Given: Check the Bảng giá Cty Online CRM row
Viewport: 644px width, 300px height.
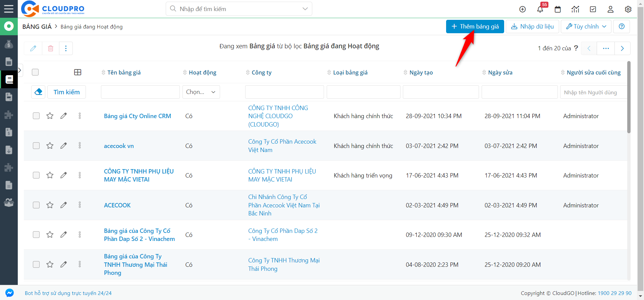Looking at the screenshot, I should (36, 116).
